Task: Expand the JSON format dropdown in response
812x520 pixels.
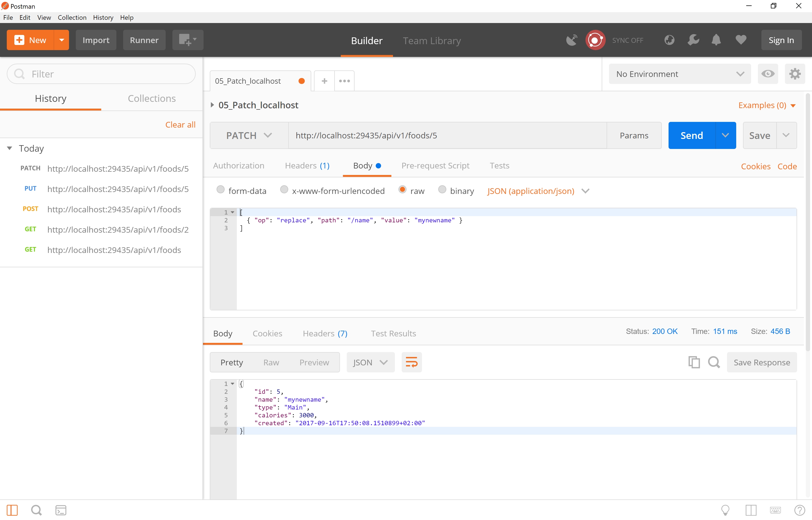Action: (x=383, y=362)
